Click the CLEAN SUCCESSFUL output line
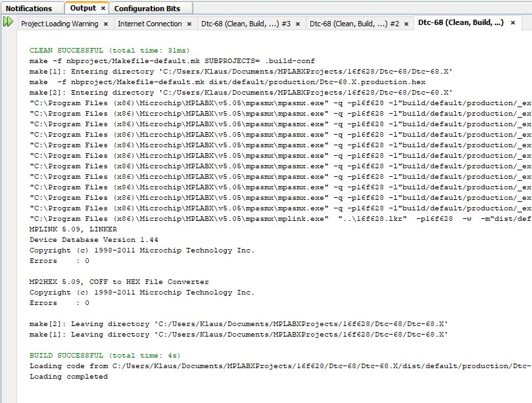This screenshot has height=403, width=532. click(109, 51)
